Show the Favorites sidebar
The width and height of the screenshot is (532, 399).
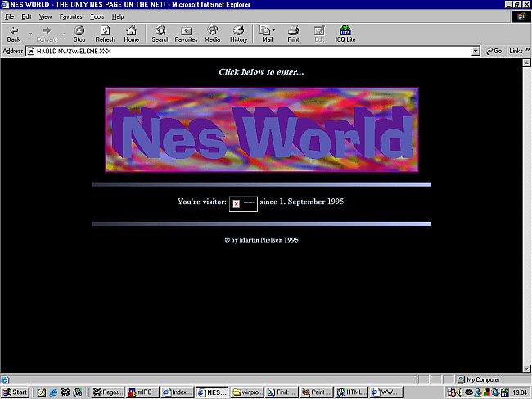(186, 34)
